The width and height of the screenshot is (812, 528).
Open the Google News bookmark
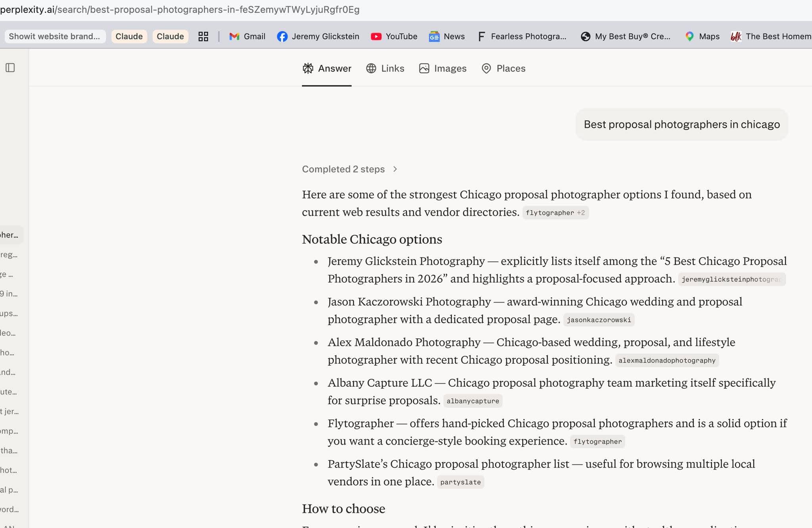(x=446, y=36)
